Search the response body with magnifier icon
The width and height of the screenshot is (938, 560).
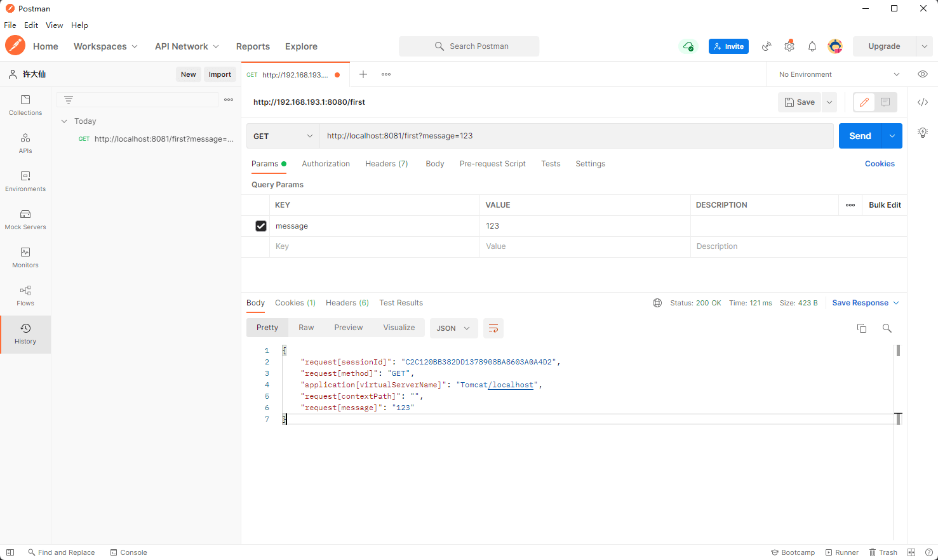click(887, 328)
